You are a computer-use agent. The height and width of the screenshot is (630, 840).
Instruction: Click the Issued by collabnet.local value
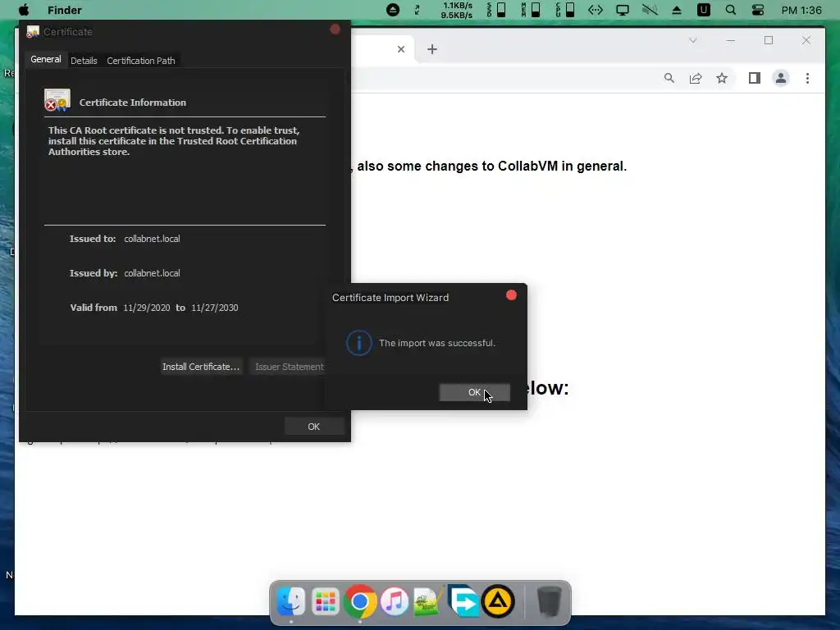[152, 273]
